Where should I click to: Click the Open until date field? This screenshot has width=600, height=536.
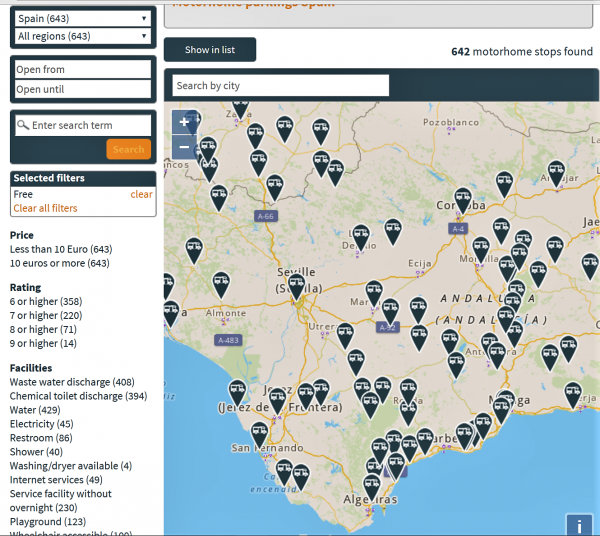pos(82,90)
